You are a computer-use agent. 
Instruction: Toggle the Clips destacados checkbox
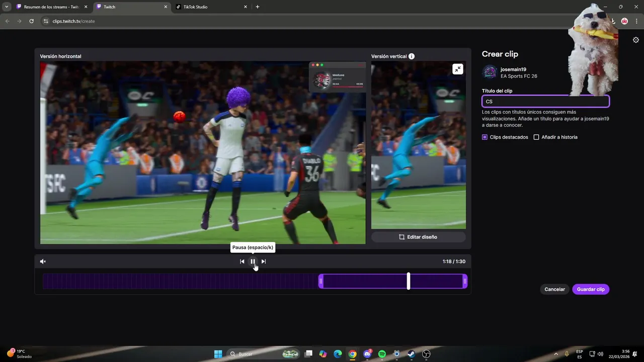(485, 137)
